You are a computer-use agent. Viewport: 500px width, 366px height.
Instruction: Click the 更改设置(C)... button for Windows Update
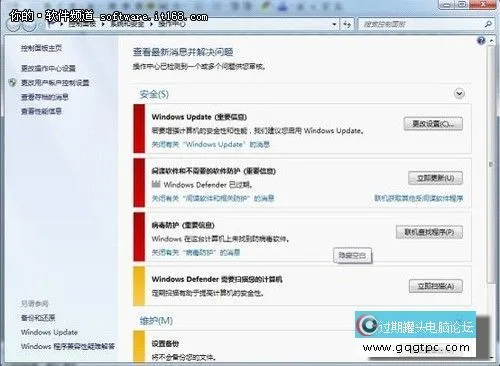click(433, 124)
